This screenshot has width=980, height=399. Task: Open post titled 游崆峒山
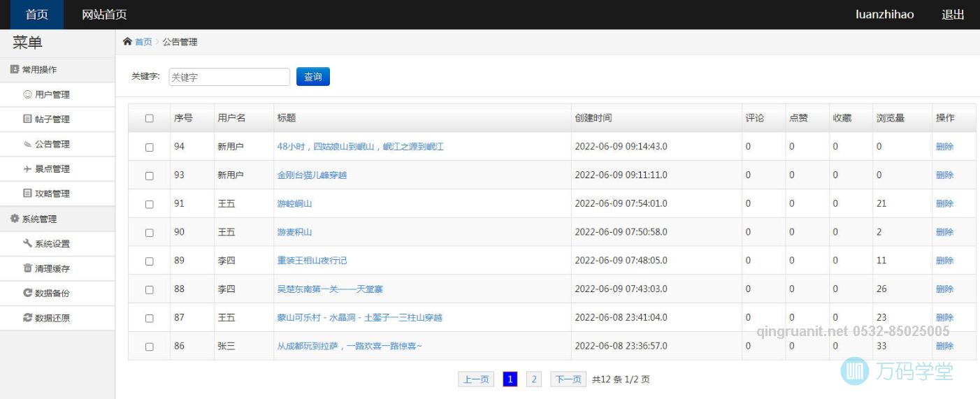coord(294,204)
